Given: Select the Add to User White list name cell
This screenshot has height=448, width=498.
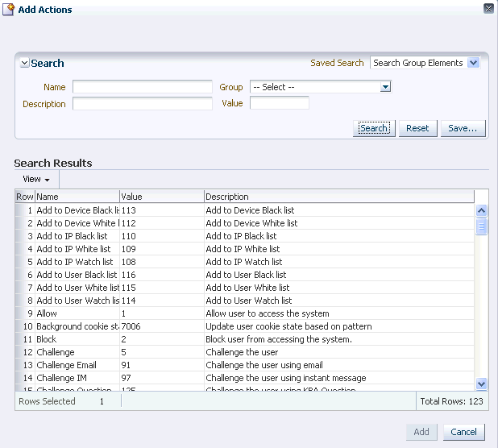Looking at the screenshot, I should 77,288.
